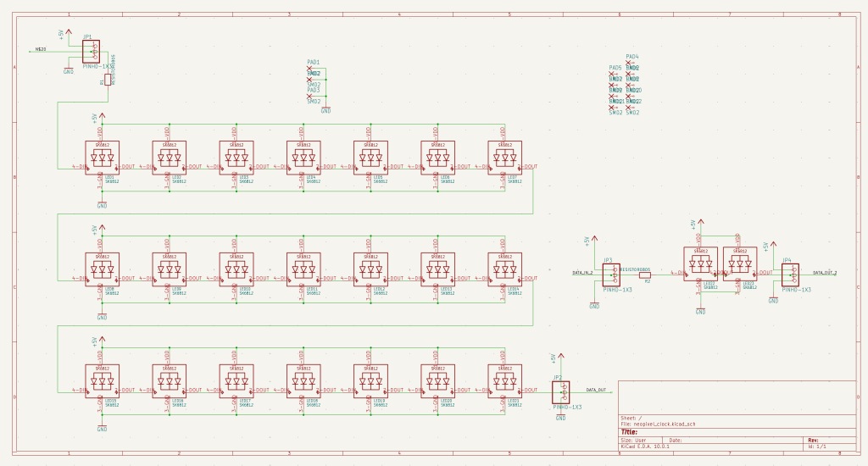Select the LED22 SK6812 symbol

click(x=701, y=264)
